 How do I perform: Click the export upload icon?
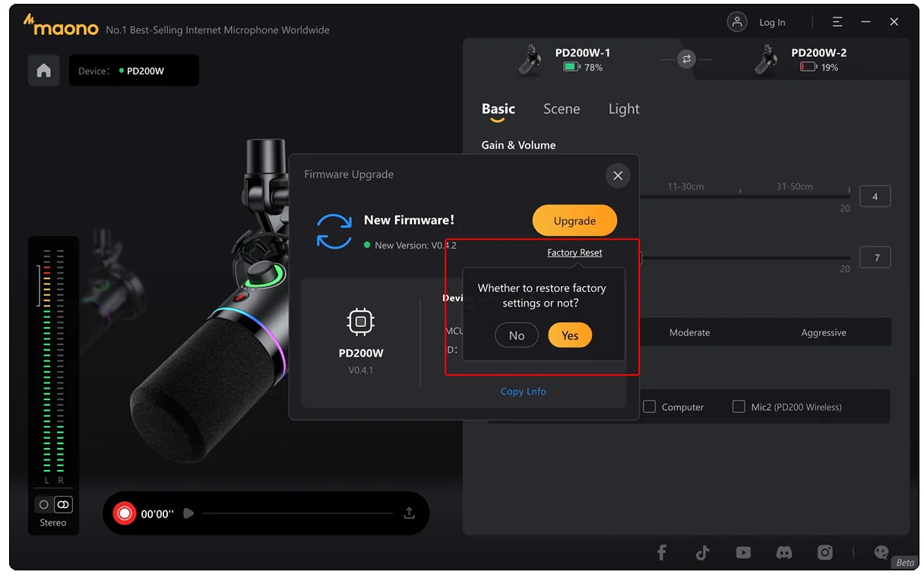pos(409,513)
